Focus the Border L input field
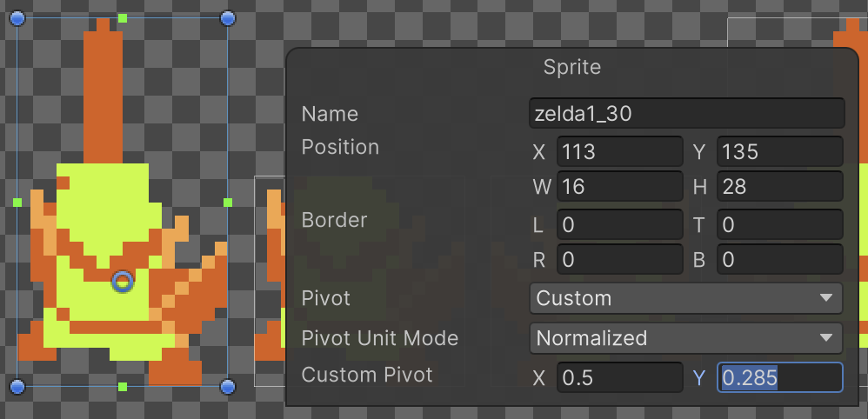 619,225
